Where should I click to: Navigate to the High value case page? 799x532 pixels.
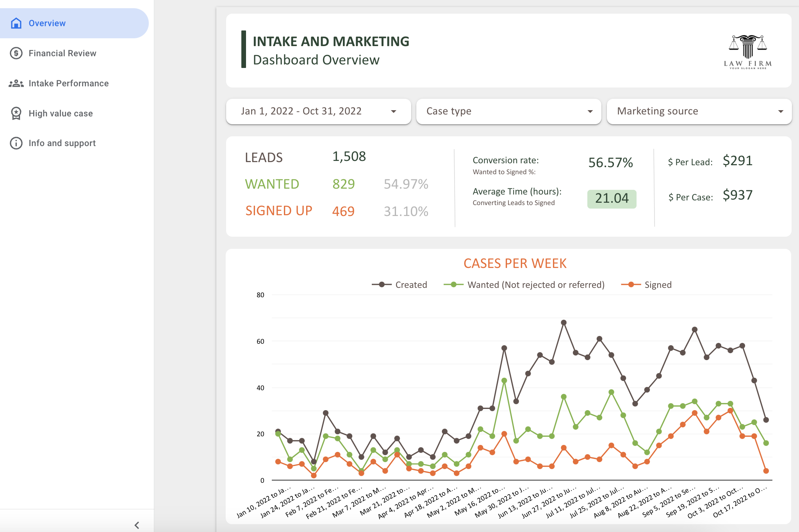point(61,113)
